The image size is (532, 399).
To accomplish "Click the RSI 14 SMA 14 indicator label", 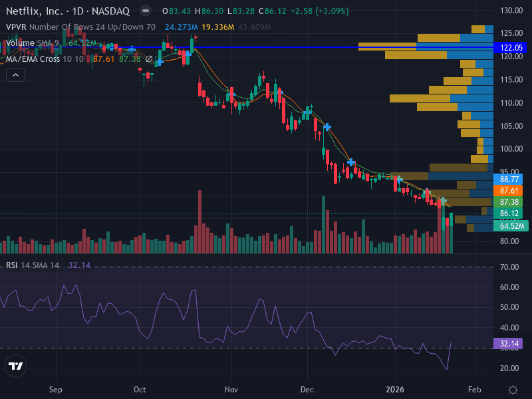I will pos(33,265).
